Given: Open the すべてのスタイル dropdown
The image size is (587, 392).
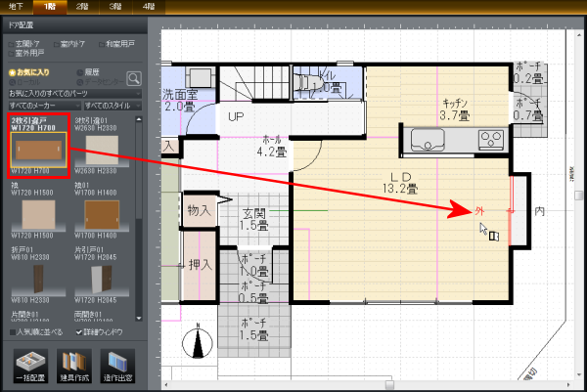Looking at the screenshot, I should click(112, 105).
